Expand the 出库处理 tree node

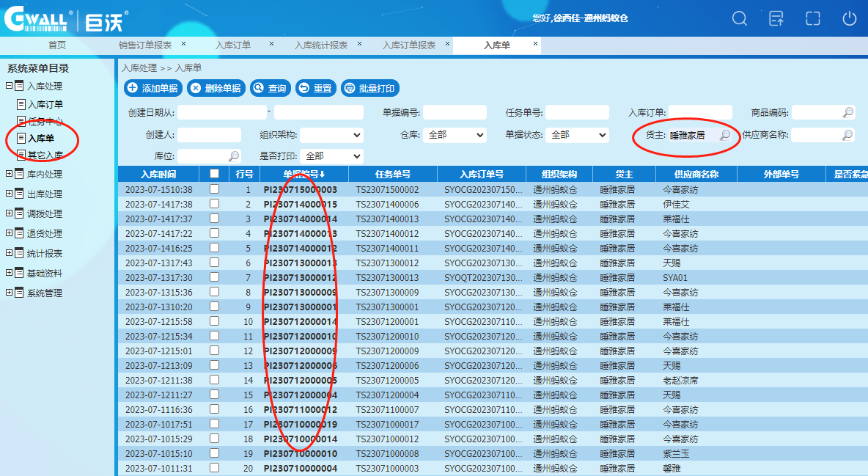click(x=10, y=194)
